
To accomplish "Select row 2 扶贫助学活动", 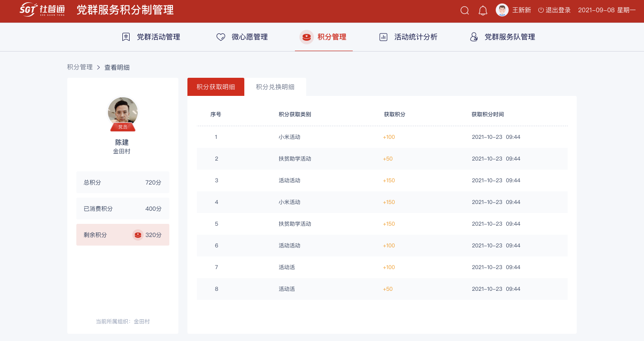I will [382, 159].
